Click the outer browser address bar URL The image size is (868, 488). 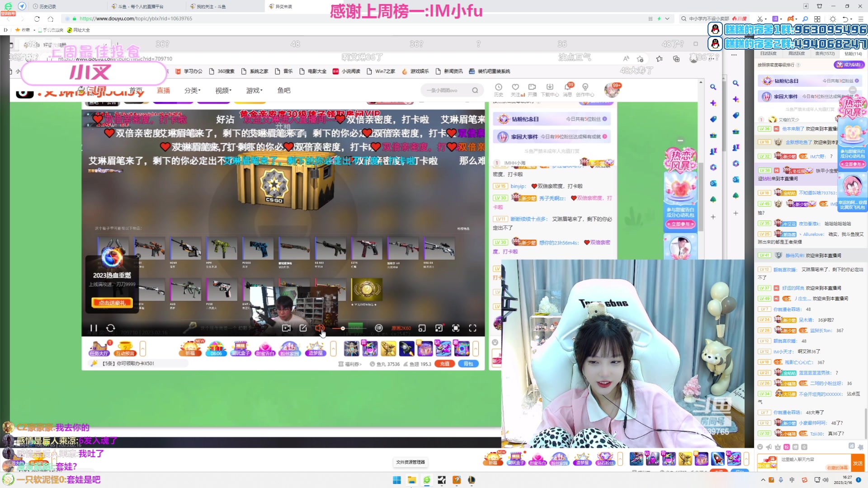tap(136, 19)
